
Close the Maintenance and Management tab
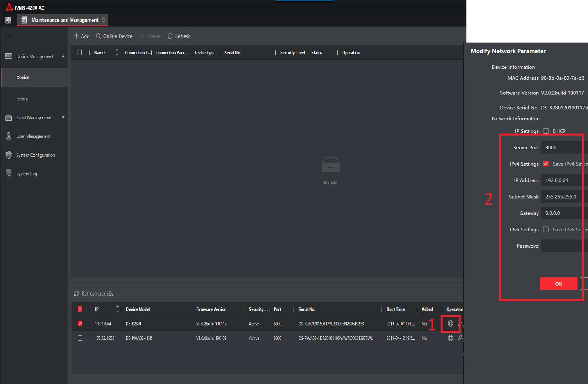[x=104, y=20]
